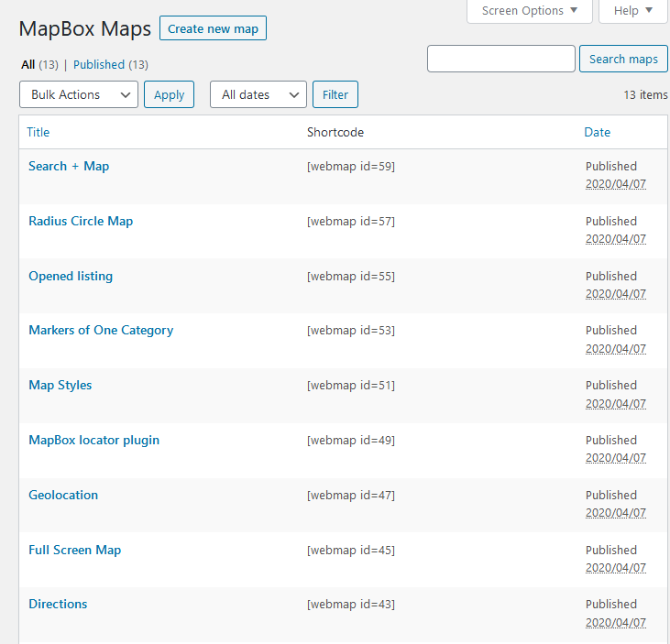The image size is (670, 644).
Task: Sort the list by Title
Action: (38, 132)
